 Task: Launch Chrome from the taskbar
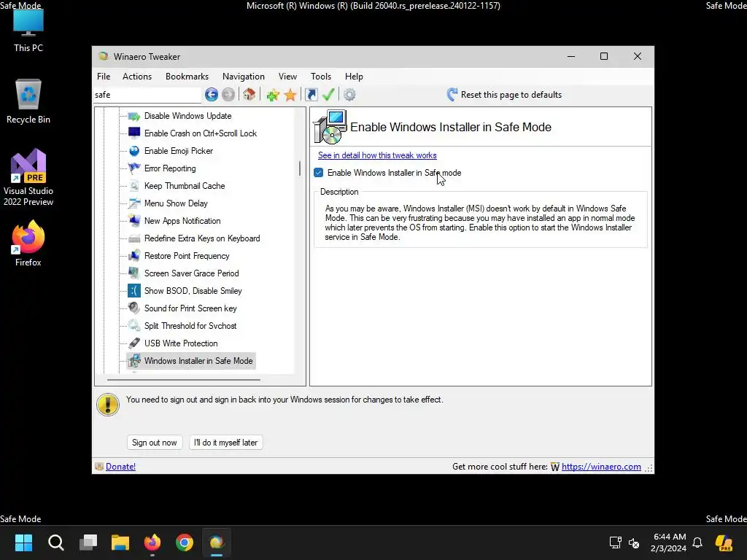[x=185, y=542]
